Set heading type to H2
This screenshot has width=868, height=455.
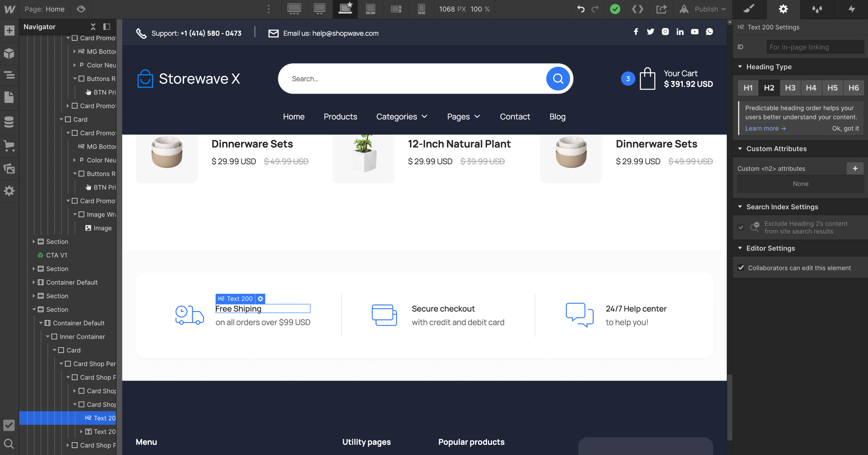(769, 88)
